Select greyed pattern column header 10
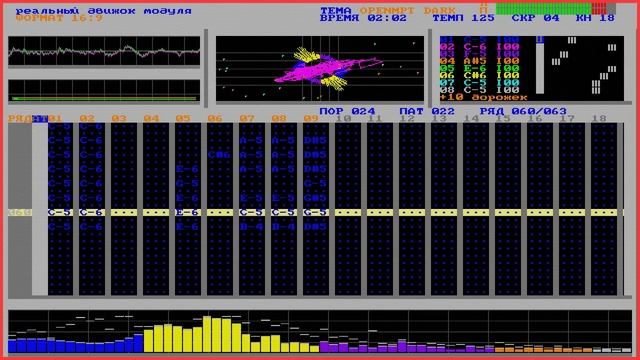Image resolution: width=640 pixels, height=360 pixels. [x=343, y=119]
